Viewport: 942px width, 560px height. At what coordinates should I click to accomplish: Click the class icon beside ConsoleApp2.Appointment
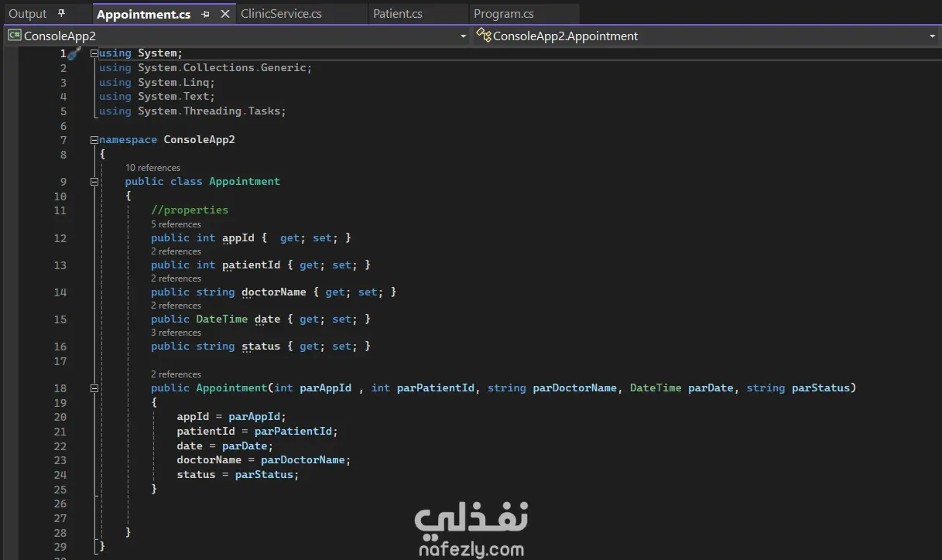tap(484, 36)
